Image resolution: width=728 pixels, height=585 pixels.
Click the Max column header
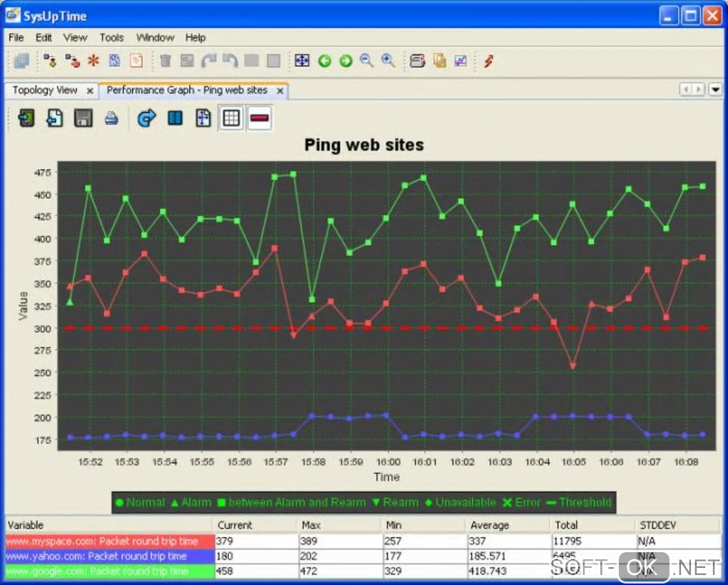click(340, 525)
